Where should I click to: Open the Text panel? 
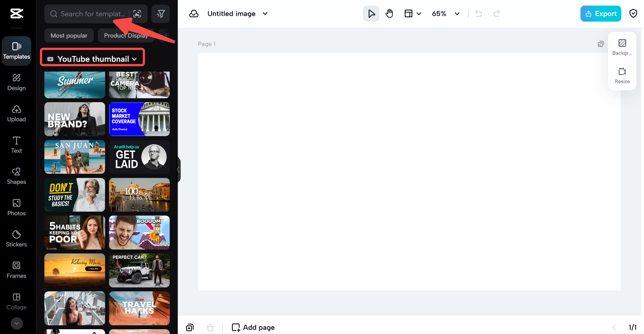(x=16, y=144)
